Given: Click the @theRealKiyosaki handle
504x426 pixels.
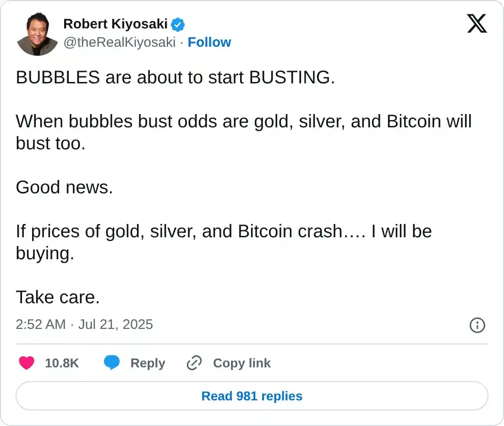Looking at the screenshot, I should [x=121, y=42].
